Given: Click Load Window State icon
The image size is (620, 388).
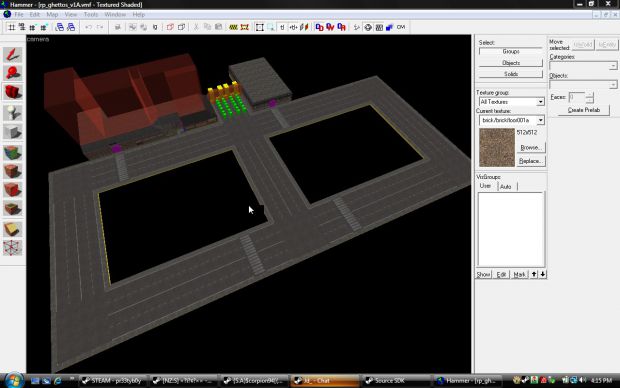Looking at the screenshot, I should (60, 27).
